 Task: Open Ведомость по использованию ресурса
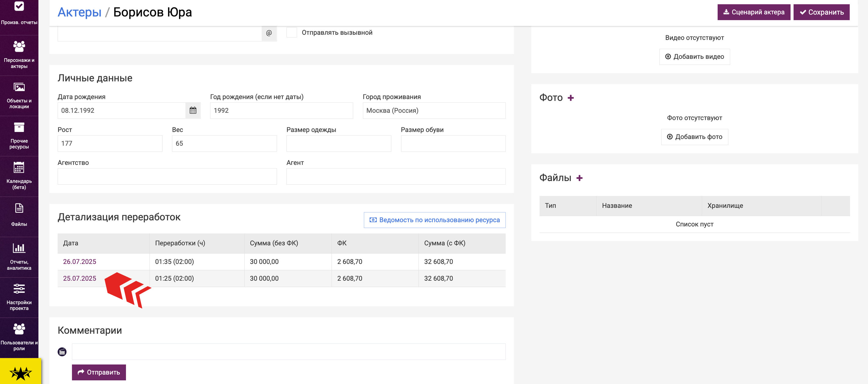point(435,220)
